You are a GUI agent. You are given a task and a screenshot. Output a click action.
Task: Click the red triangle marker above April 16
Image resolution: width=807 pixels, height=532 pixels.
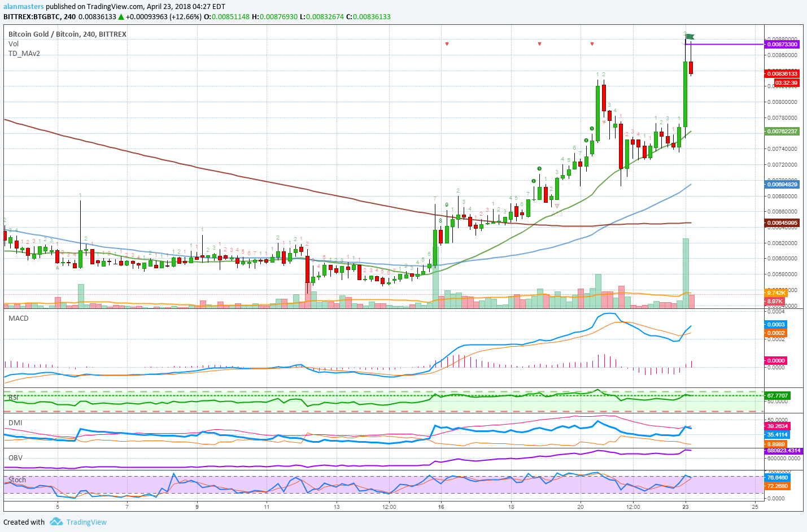[447, 44]
